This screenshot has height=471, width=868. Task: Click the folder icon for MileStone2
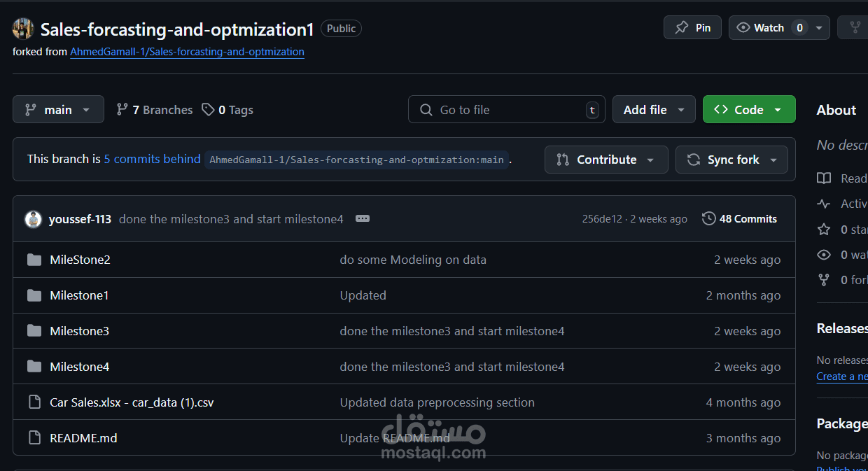(x=34, y=260)
